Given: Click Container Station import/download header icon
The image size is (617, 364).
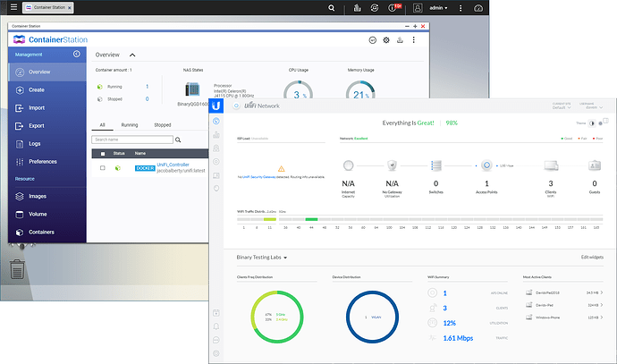Looking at the screenshot, I should 400,40.
